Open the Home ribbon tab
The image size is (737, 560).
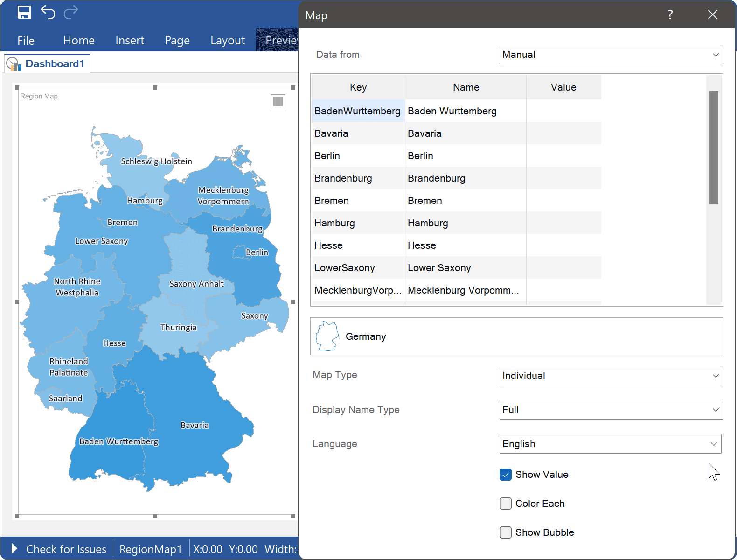pos(79,41)
